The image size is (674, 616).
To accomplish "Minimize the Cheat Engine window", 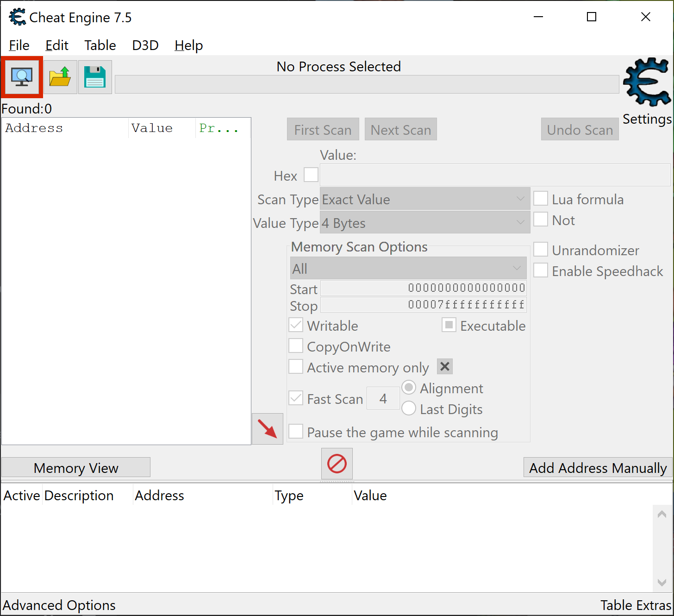I will 538,17.
